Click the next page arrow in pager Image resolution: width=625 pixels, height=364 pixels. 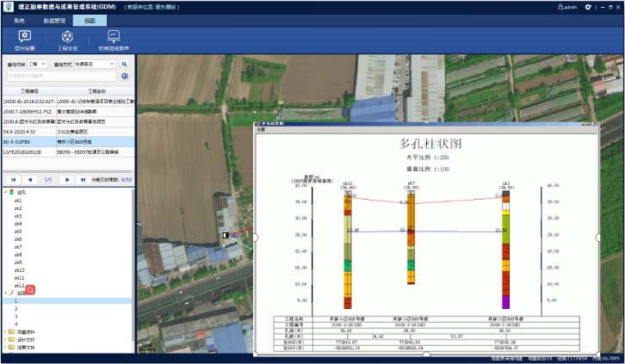65,180
